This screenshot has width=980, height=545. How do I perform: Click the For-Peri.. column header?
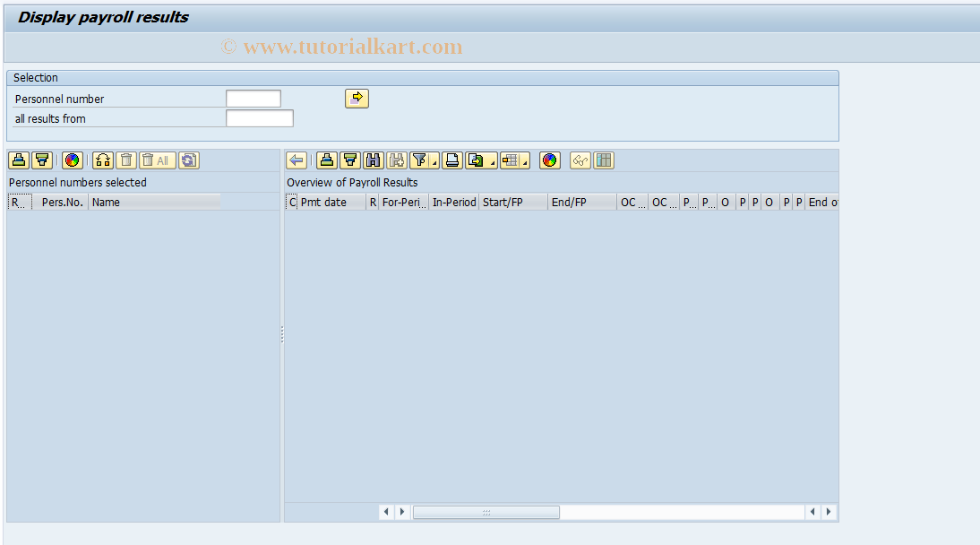pos(403,202)
